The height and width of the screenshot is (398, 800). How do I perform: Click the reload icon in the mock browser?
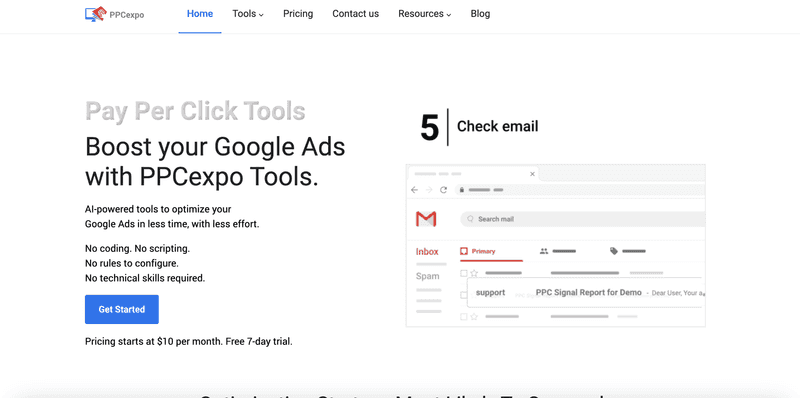click(x=443, y=190)
